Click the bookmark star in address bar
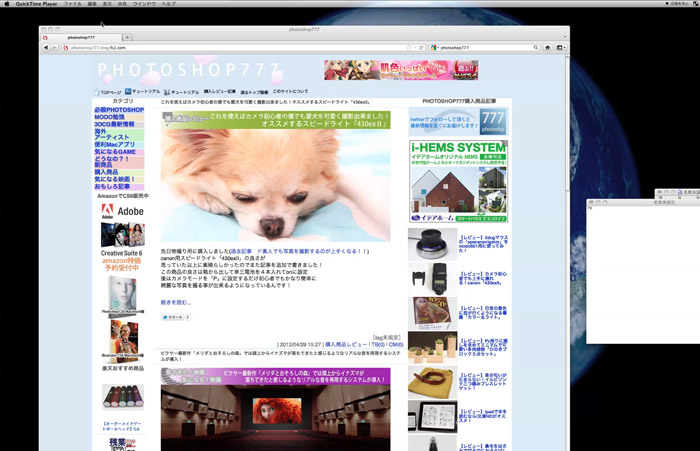Screen dimensions: 700x451 click(408, 47)
